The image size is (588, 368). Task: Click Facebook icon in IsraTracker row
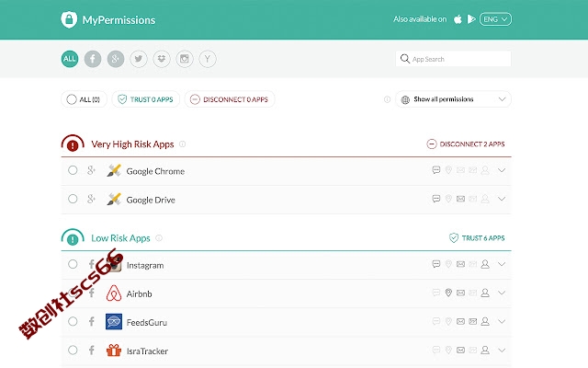click(x=92, y=350)
